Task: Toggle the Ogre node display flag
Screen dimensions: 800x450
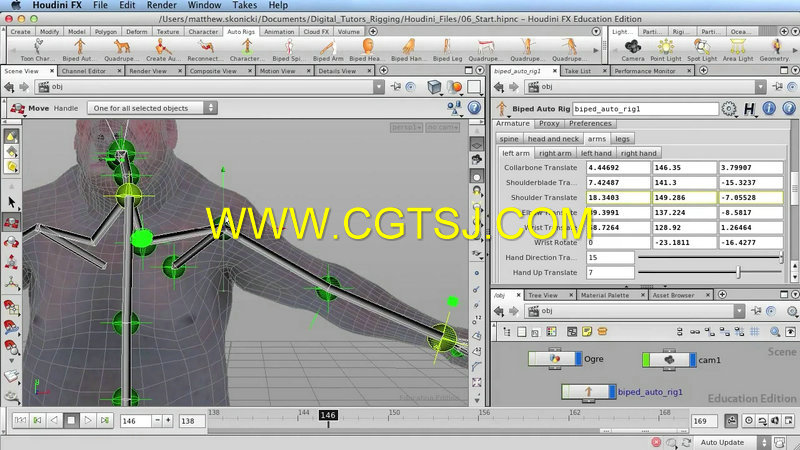Action: 578,359
